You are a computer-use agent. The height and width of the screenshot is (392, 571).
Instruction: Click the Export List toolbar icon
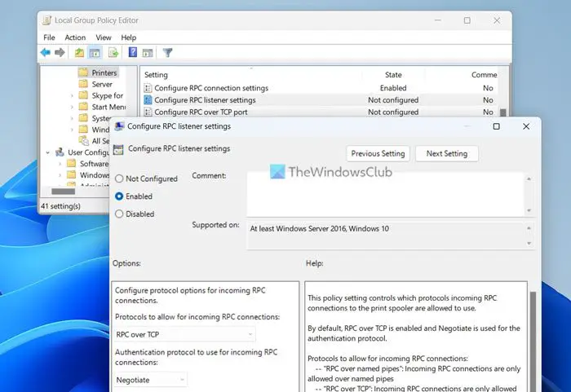(x=113, y=53)
